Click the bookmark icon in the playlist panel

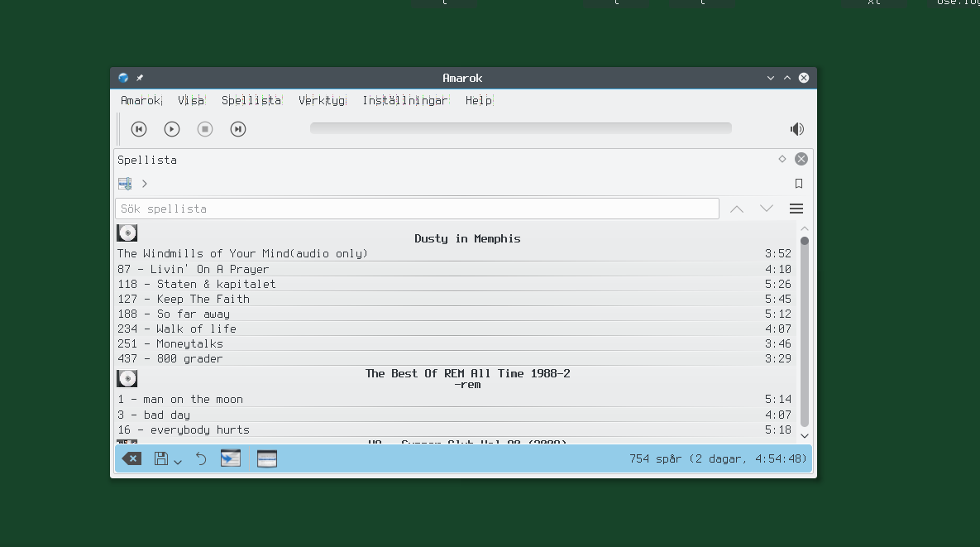799,184
